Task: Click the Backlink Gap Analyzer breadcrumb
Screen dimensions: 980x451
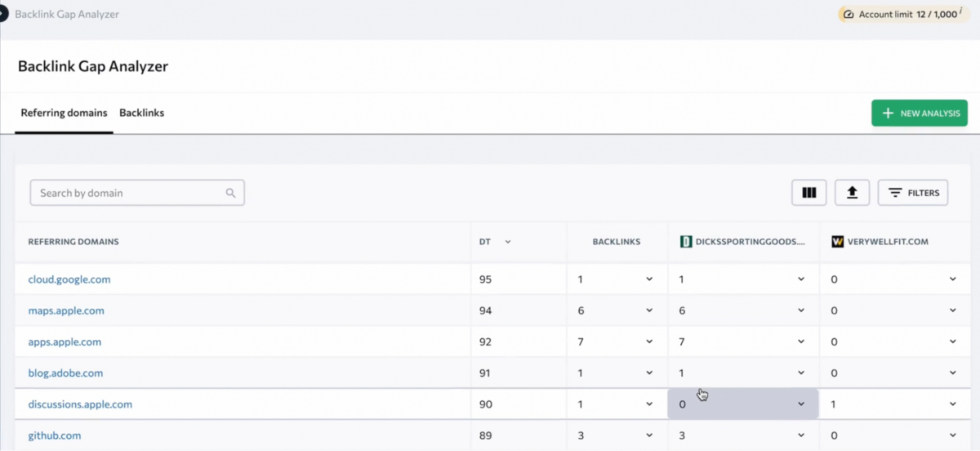Action: coord(67,15)
